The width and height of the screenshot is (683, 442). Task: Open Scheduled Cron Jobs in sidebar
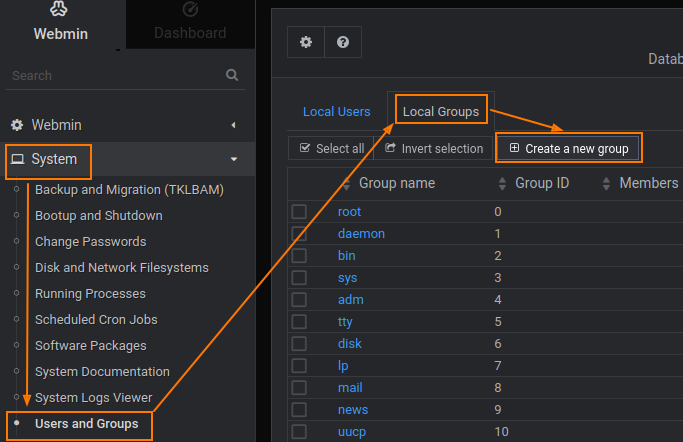click(x=96, y=320)
